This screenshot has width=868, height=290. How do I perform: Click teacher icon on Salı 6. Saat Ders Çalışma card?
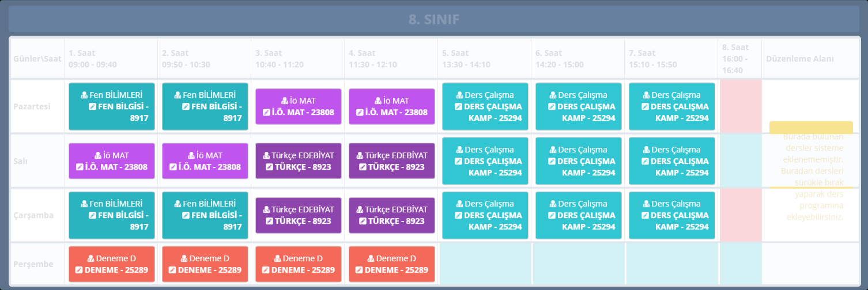pos(553,150)
